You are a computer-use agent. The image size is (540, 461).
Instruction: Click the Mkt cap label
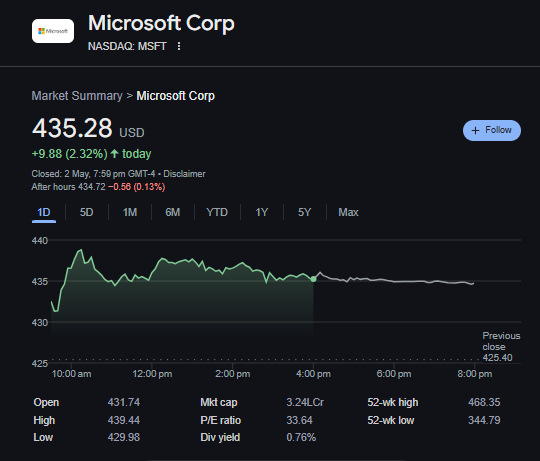219,402
